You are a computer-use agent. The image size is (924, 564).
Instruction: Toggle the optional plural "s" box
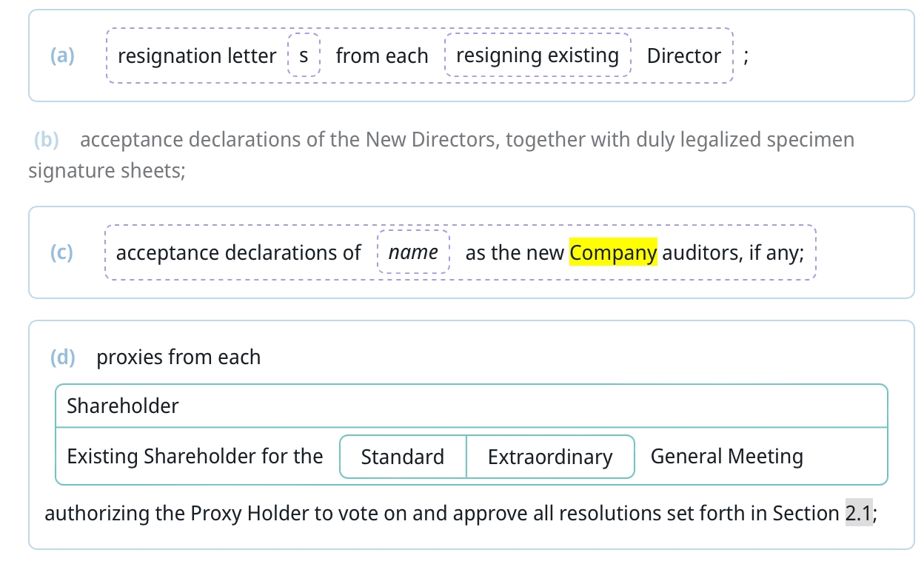[304, 56]
